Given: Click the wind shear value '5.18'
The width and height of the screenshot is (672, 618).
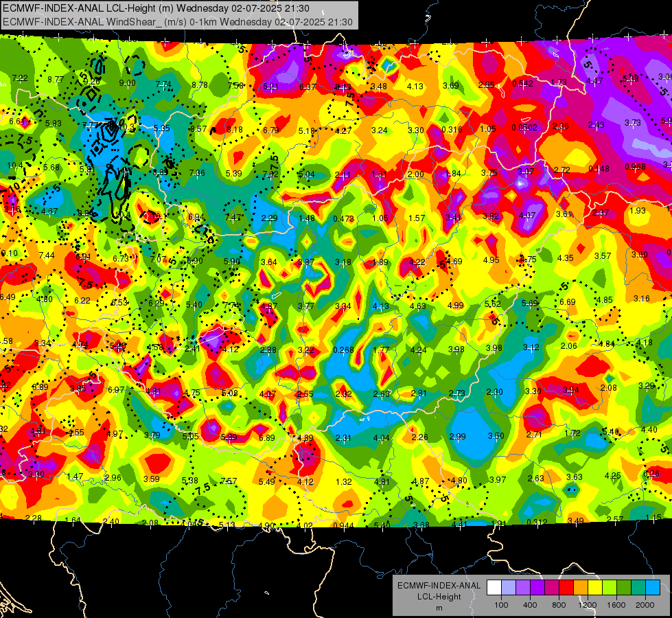Looking at the screenshot, I should click(x=307, y=130).
